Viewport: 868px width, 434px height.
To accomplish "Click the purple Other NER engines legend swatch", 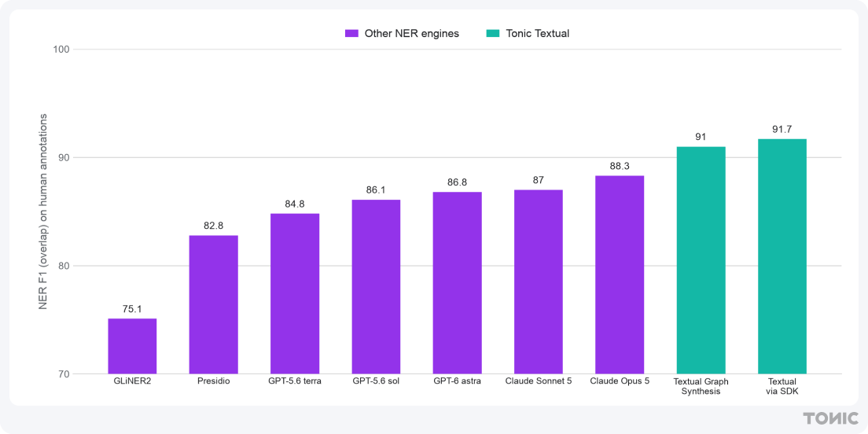I will tap(352, 33).
